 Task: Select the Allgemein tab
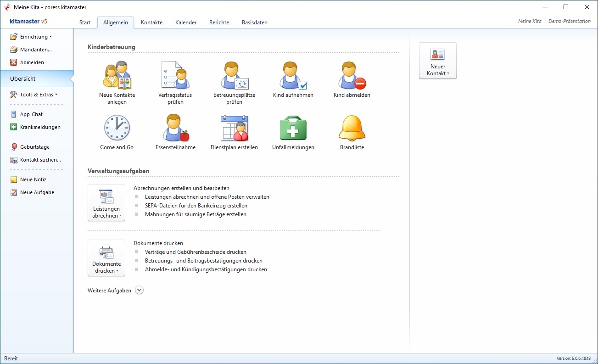tap(116, 22)
